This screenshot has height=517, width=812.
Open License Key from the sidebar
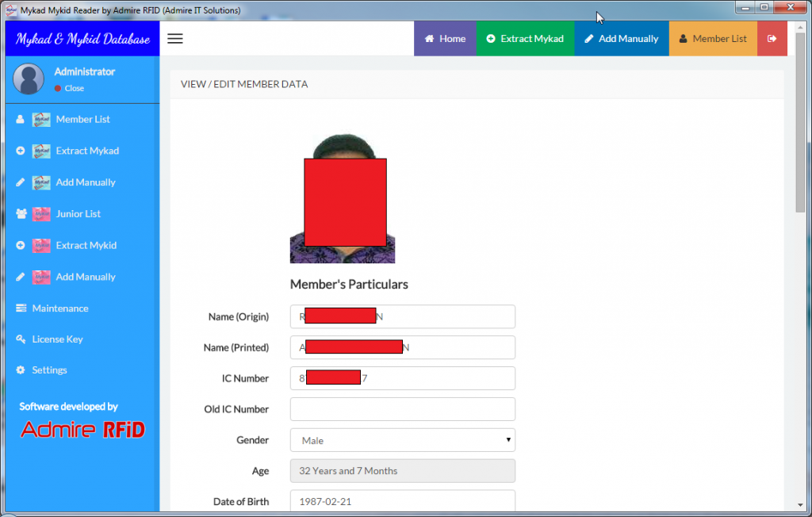tap(57, 339)
